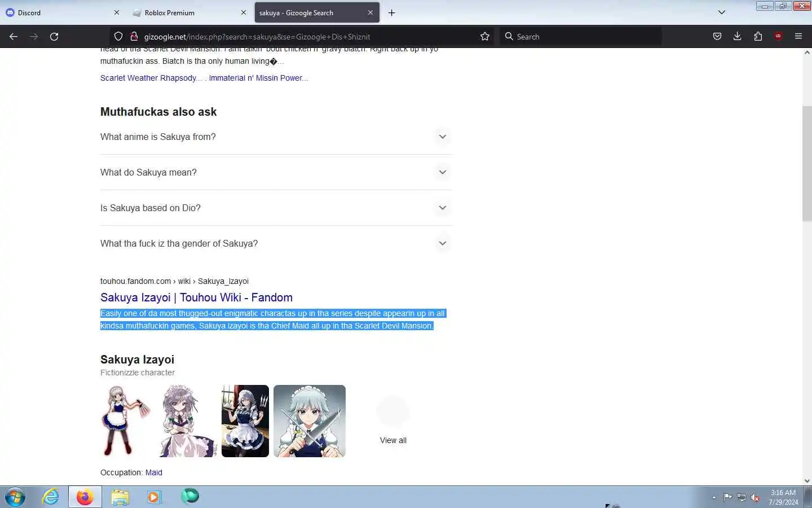812x508 pixels.
Task: Click page scrollbar up arrow
Action: coord(807,52)
